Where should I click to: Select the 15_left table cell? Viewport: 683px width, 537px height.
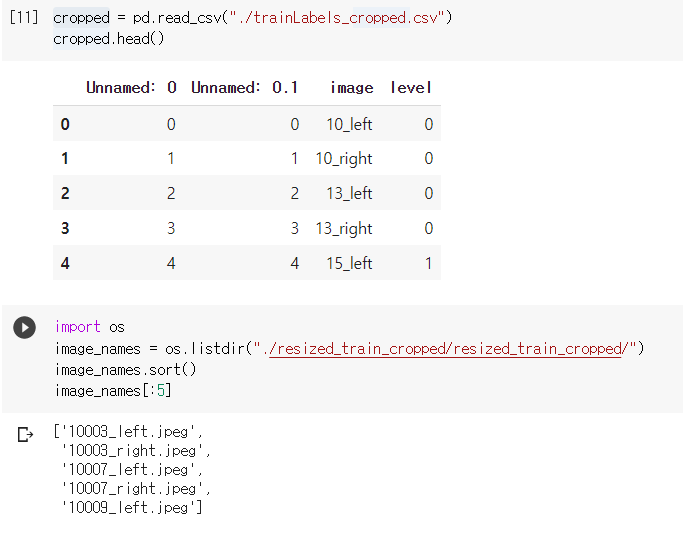coord(349,263)
